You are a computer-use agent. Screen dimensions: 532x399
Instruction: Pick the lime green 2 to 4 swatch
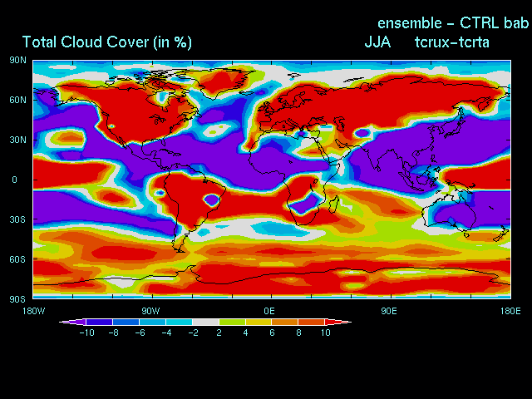click(232, 322)
